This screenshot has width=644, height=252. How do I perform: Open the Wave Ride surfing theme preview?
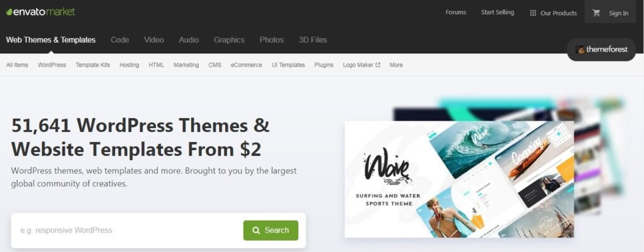coord(459,179)
